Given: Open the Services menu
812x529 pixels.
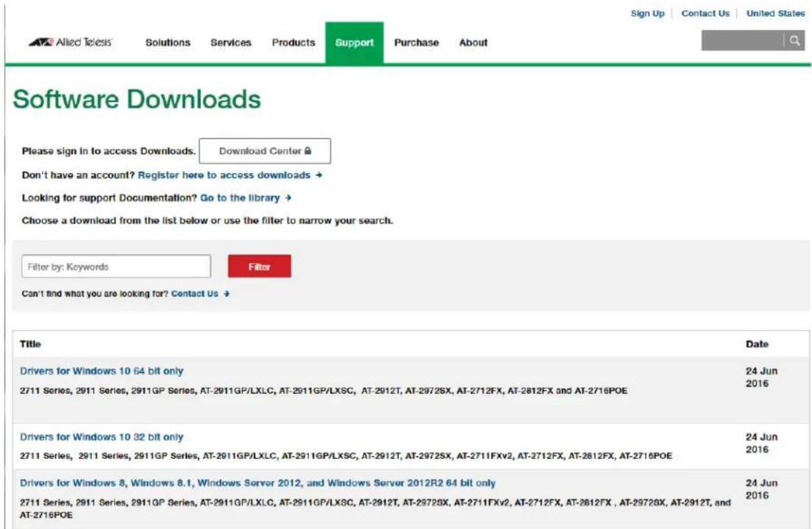Looking at the screenshot, I should [231, 43].
